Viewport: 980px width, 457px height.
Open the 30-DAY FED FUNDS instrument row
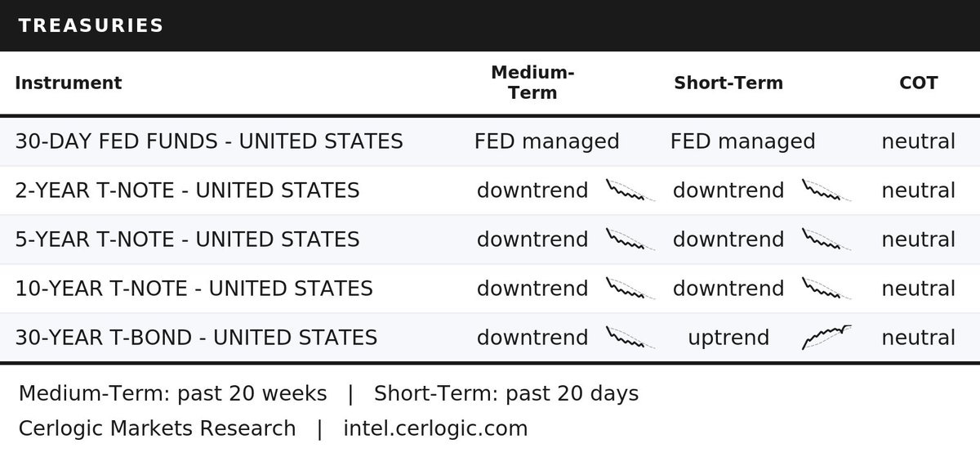click(x=490, y=141)
